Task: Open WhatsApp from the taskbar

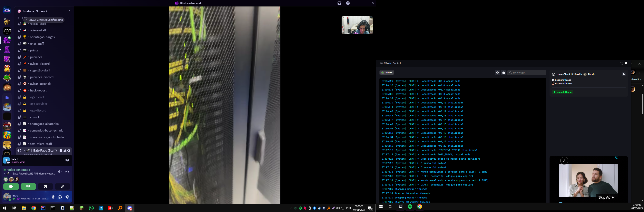Action: (x=91, y=208)
